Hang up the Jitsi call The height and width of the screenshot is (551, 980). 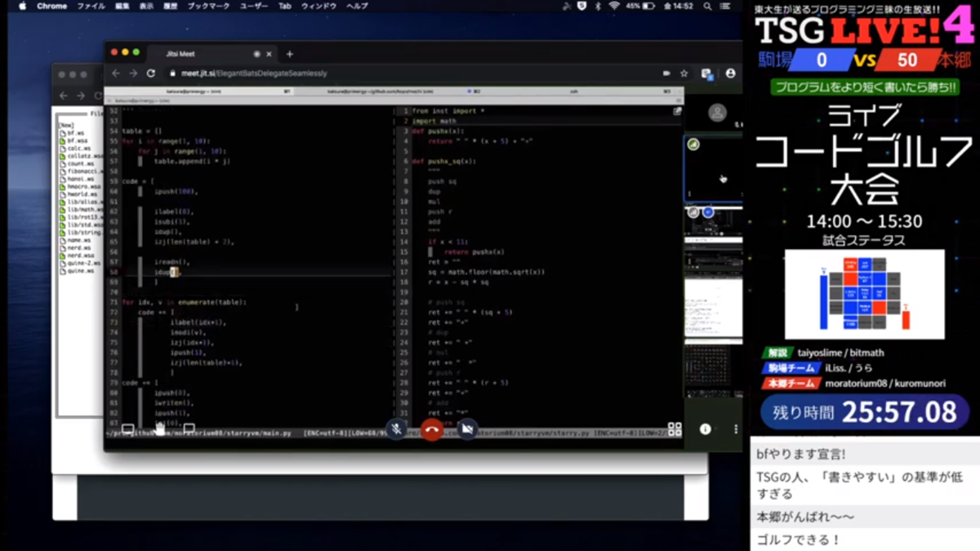pos(432,429)
